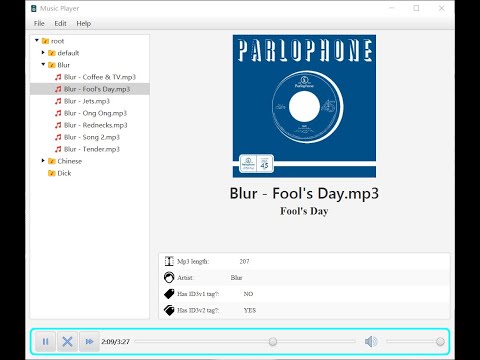Expand the default folder arrow

pyautogui.click(x=43, y=52)
